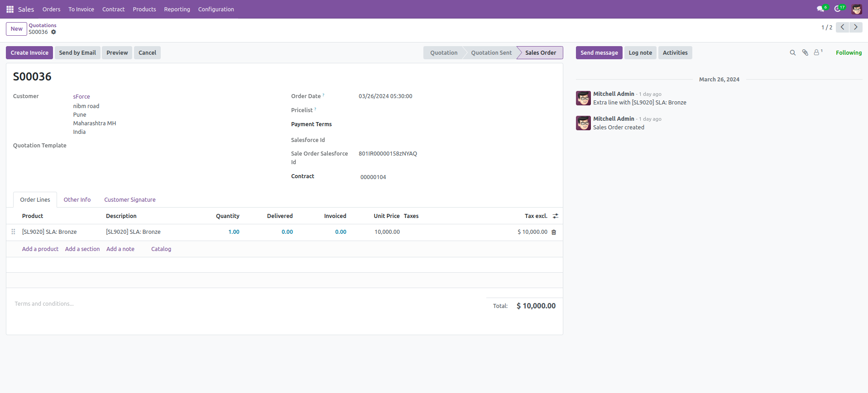868x393 pixels.
Task: Click Mitchell Admin avatar on Extra line message
Action: pos(583,98)
